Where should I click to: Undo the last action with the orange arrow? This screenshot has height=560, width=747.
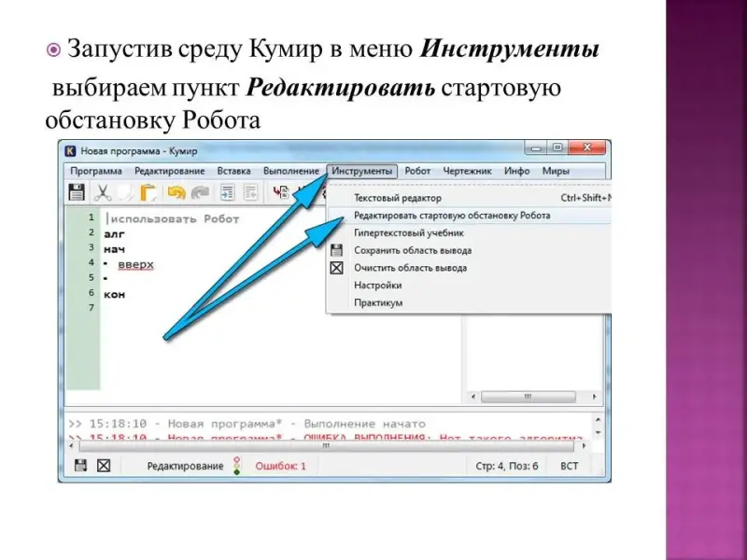click(x=176, y=193)
